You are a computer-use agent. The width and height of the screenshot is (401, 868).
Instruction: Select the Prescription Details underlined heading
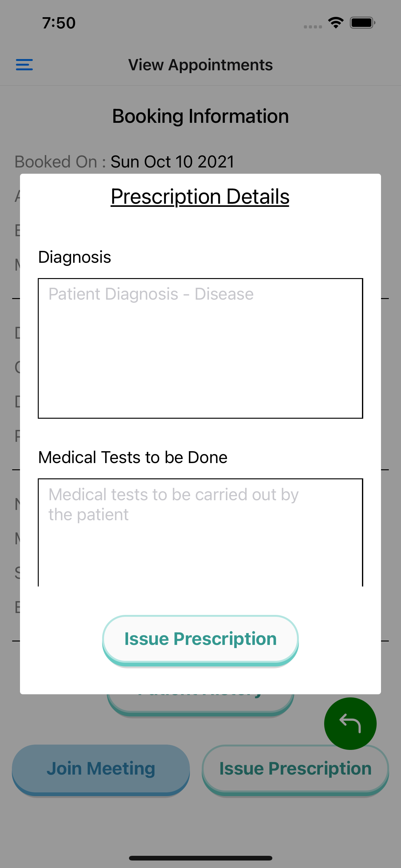(200, 197)
